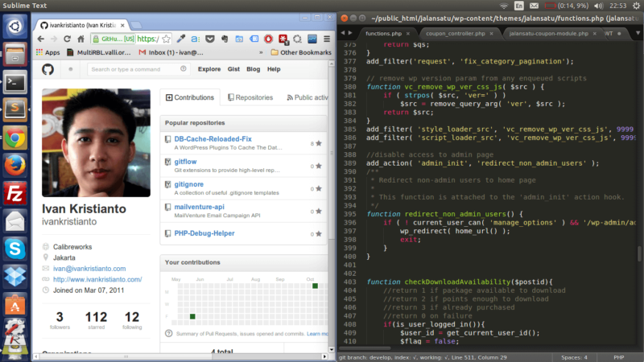Open Chrome hamburger menu
644x362 pixels.
click(x=327, y=39)
